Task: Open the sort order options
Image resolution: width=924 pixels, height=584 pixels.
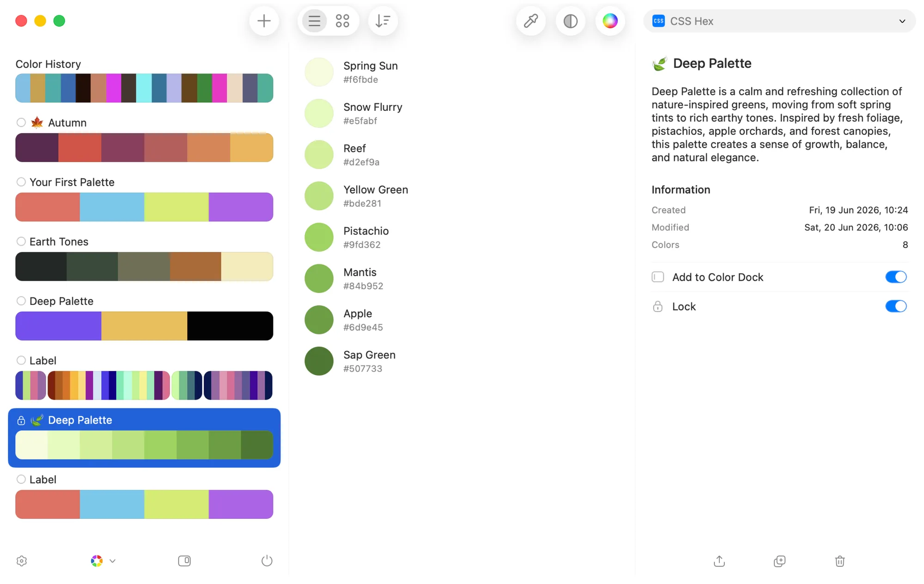Action: [x=383, y=21]
